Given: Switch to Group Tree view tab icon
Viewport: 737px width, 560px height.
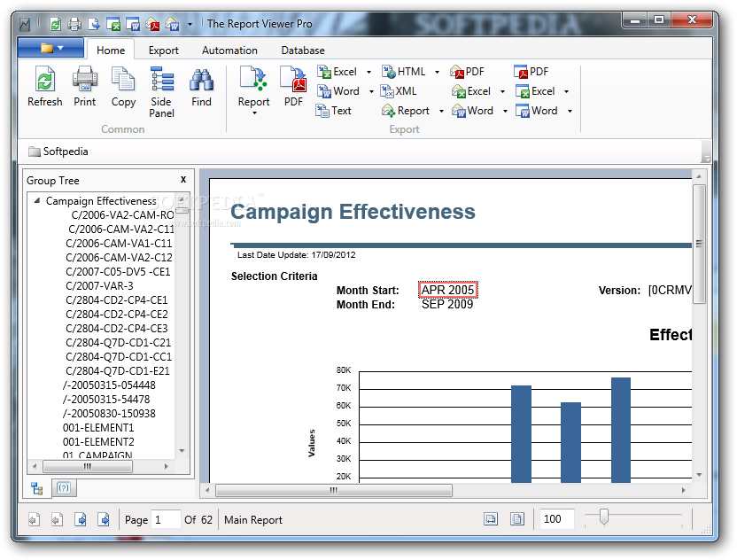Looking at the screenshot, I should pos(37,489).
